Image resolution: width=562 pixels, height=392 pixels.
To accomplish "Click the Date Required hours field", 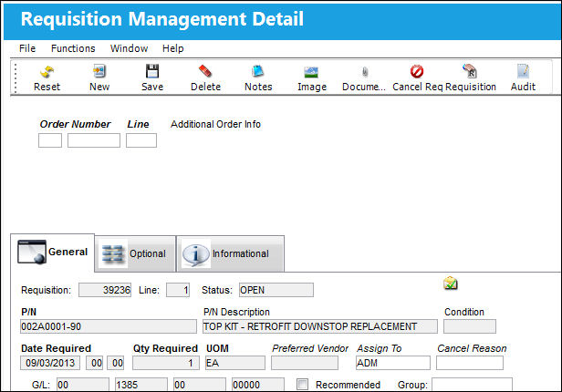I will [94, 363].
